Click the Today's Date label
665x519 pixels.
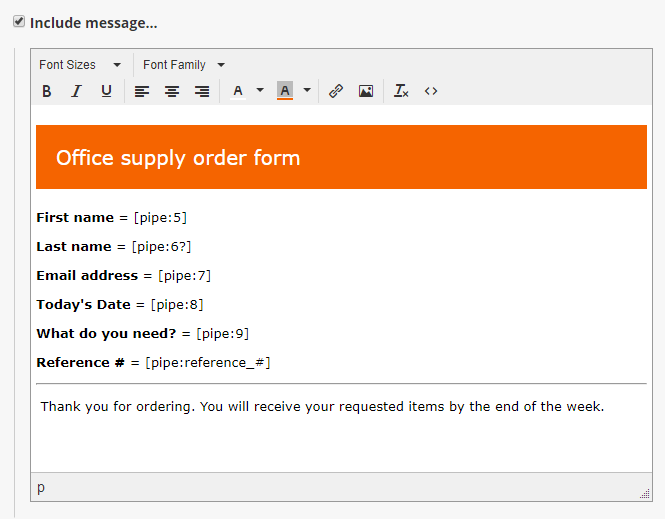click(84, 304)
